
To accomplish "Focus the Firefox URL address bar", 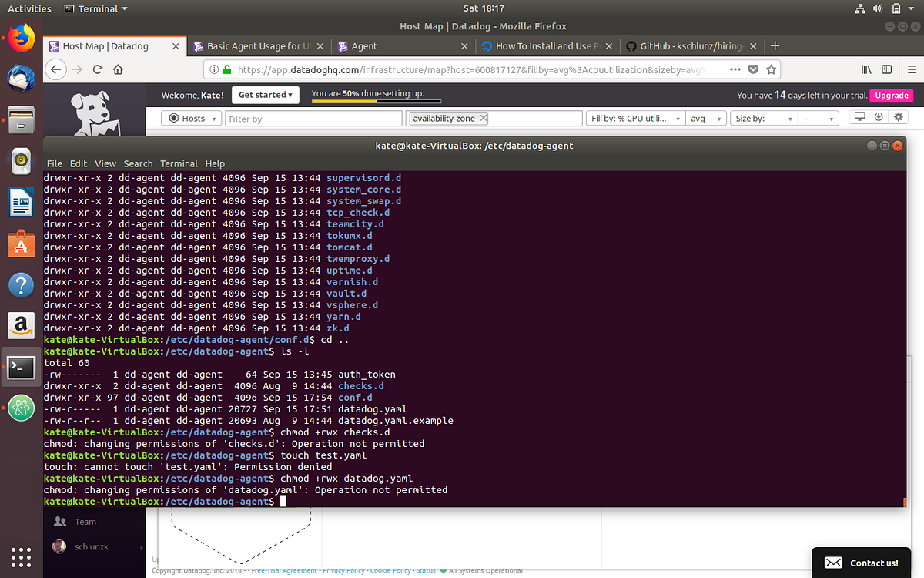I will [470, 69].
